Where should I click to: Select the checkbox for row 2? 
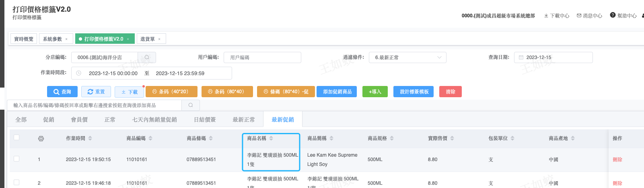tap(16, 182)
